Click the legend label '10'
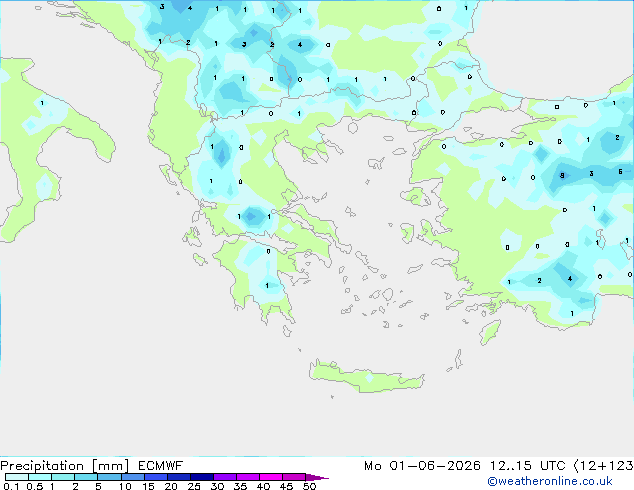The height and width of the screenshot is (490, 634). (x=125, y=486)
